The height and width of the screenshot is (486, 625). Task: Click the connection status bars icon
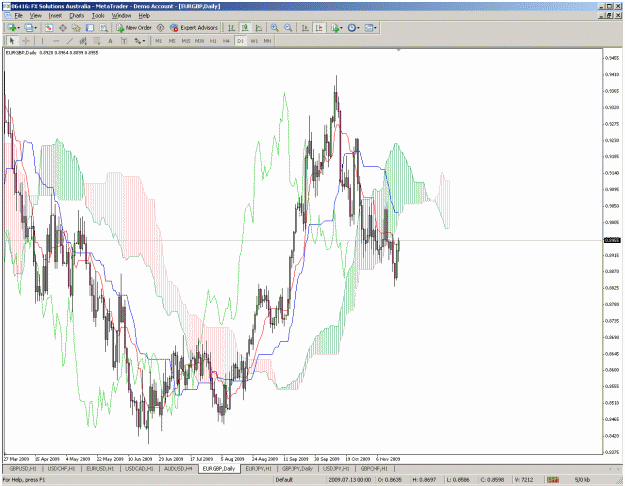click(552, 480)
